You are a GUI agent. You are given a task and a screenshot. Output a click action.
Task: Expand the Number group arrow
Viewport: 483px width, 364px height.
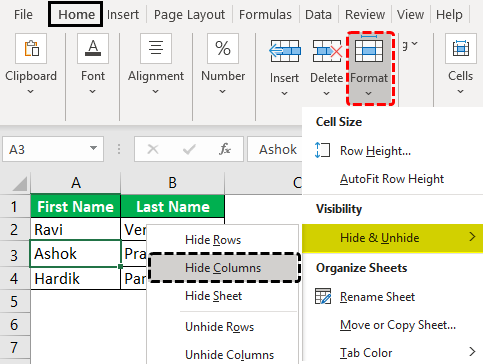coord(223,91)
